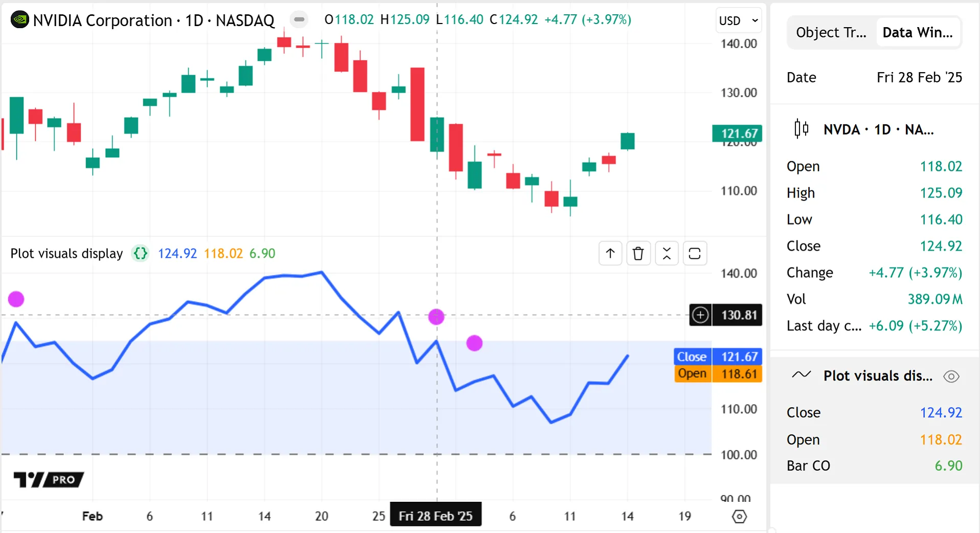Collapse the indicator pane
This screenshot has height=533, width=980.
666,253
